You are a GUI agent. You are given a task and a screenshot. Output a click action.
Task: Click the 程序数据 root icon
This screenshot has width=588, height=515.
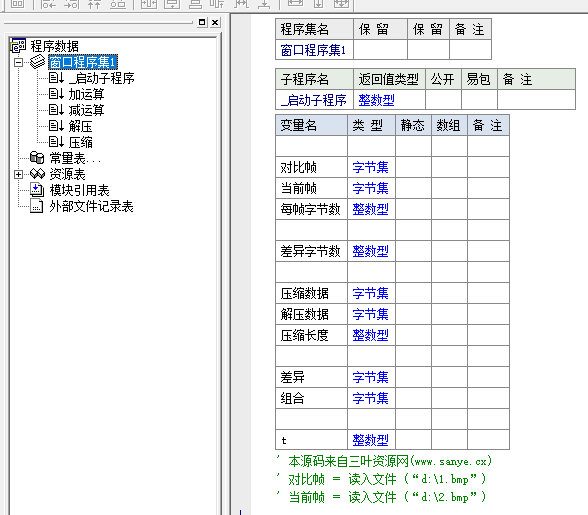(18, 46)
